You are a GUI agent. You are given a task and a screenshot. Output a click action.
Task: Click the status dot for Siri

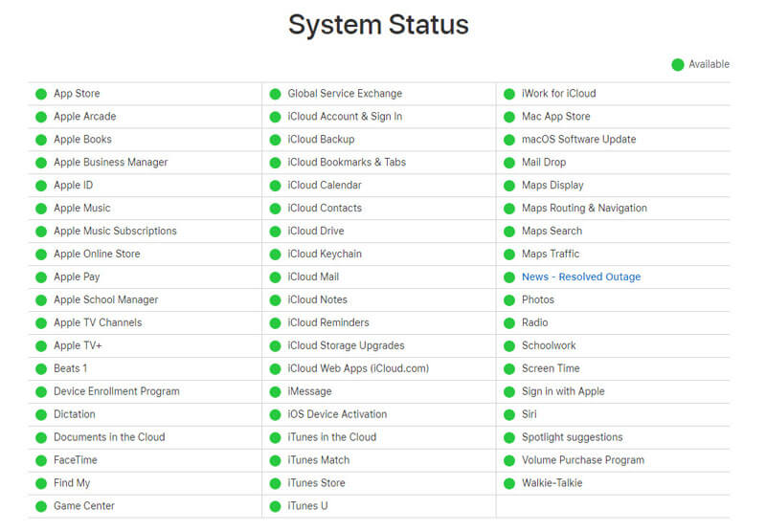pos(509,415)
